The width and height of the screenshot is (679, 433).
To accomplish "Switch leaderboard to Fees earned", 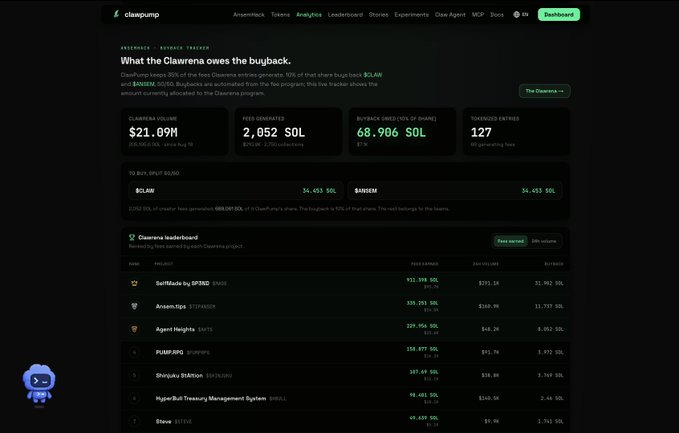I will (x=511, y=241).
